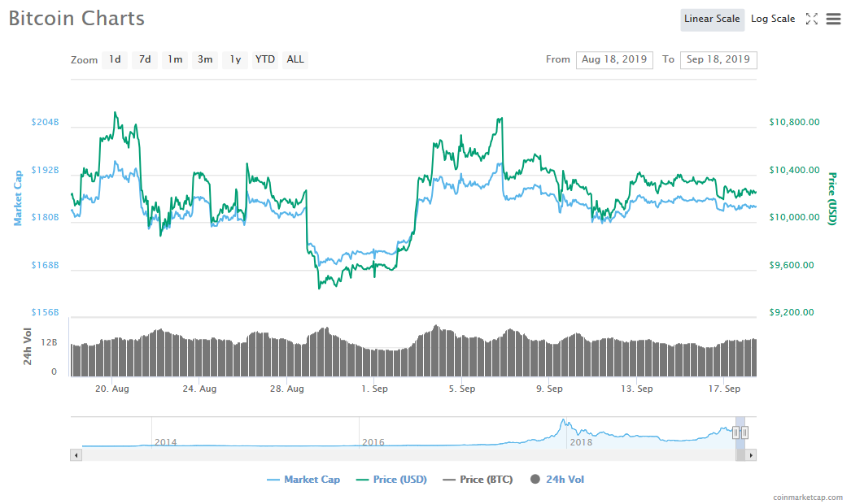
Task: Click the $10,800.00 price axis label
Action: pyautogui.click(x=794, y=122)
